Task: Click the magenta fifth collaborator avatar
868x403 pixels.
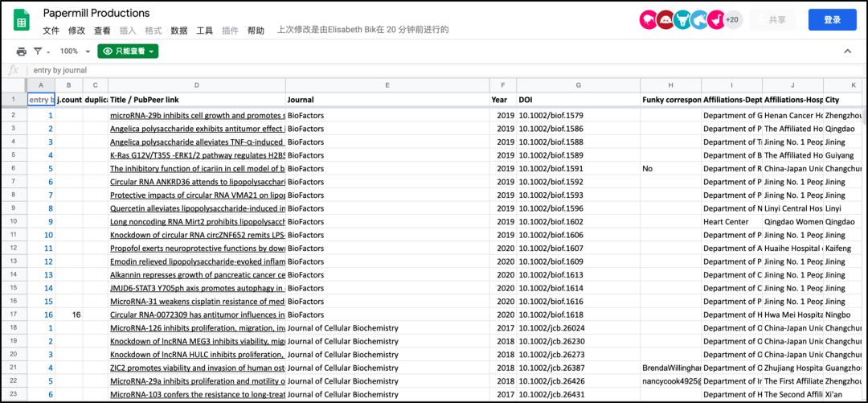Action: click(x=716, y=20)
